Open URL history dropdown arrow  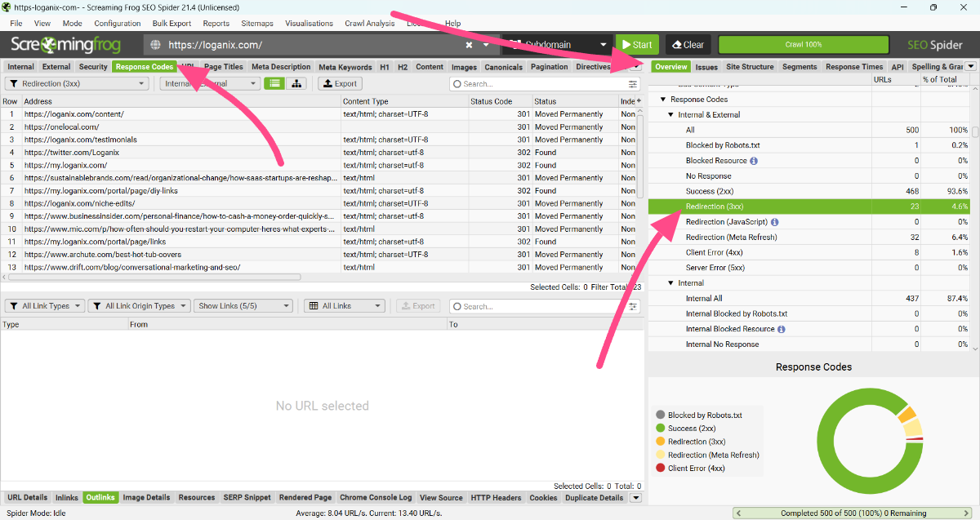click(487, 45)
